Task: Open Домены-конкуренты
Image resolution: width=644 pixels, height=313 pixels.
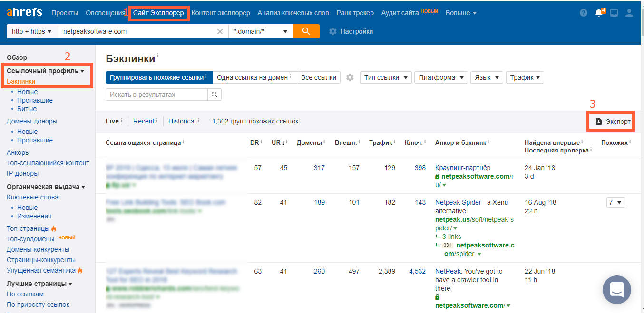Action: coord(38,249)
